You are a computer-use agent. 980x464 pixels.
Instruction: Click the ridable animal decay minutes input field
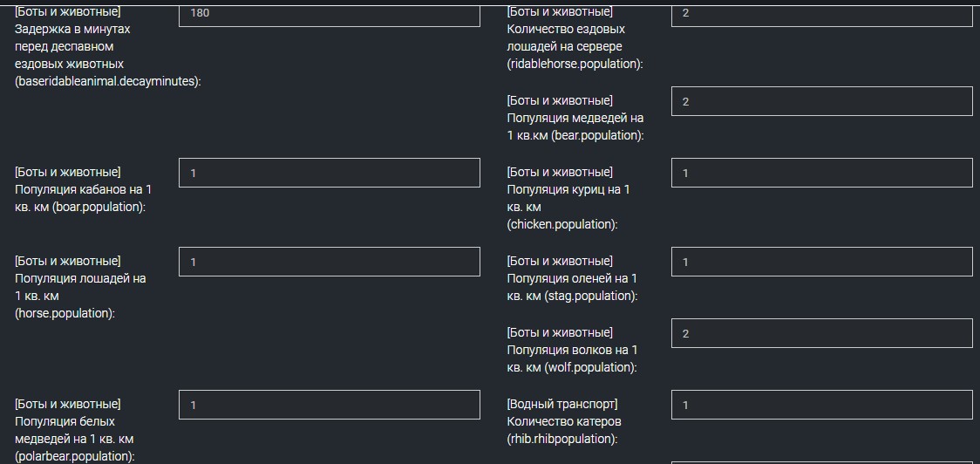pyautogui.click(x=329, y=14)
